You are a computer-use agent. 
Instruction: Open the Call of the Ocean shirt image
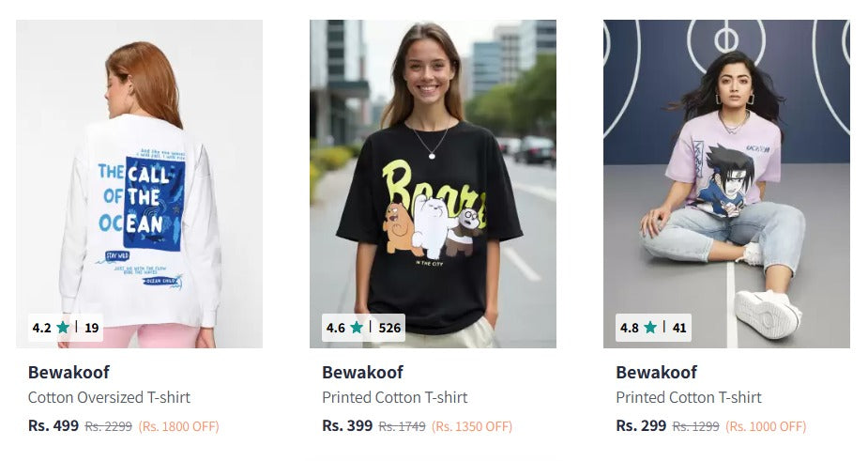click(x=140, y=184)
